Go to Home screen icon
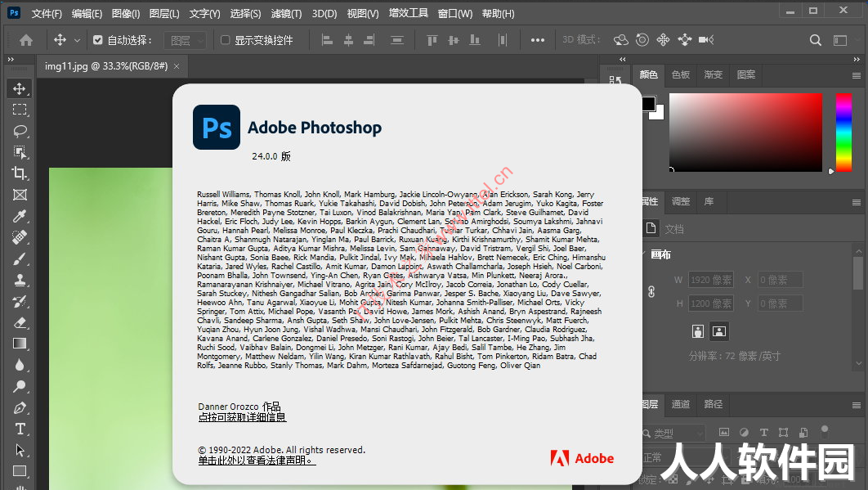868x490 pixels. tap(26, 40)
